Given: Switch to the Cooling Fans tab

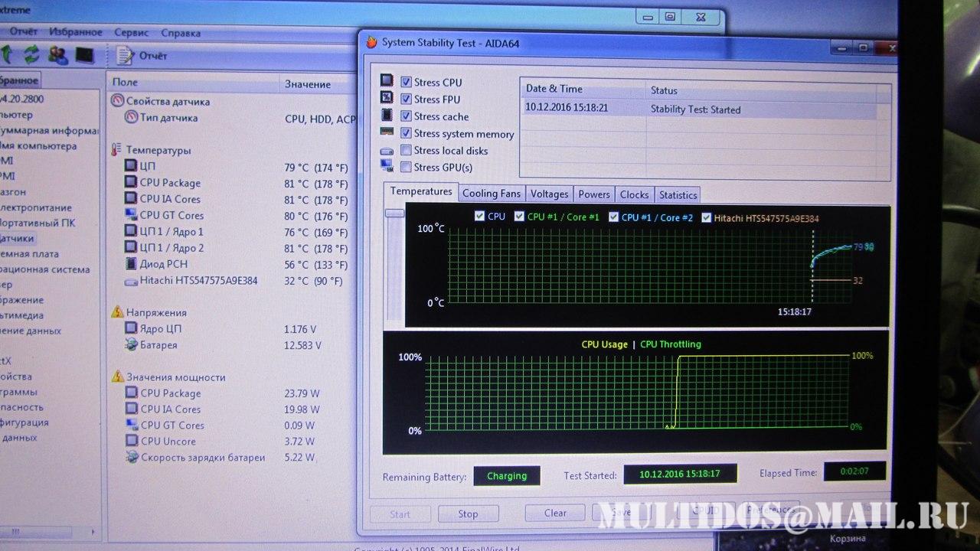Looking at the screenshot, I should tap(491, 194).
